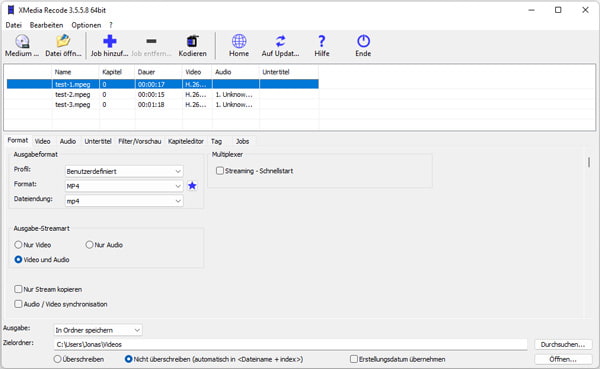Click the Untertitel column header
Viewport: 600px width, 369px height.
click(x=289, y=72)
